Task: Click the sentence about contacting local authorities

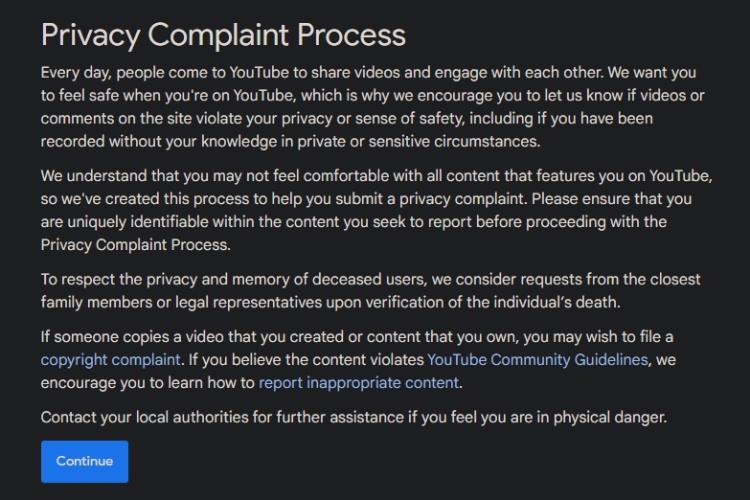Action: click(354, 417)
